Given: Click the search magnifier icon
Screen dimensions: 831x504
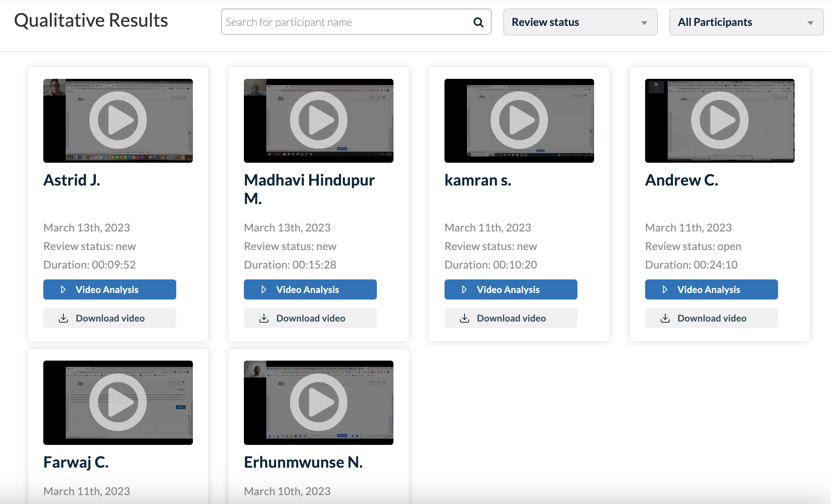Looking at the screenshot, I should [x=478, y=22].
